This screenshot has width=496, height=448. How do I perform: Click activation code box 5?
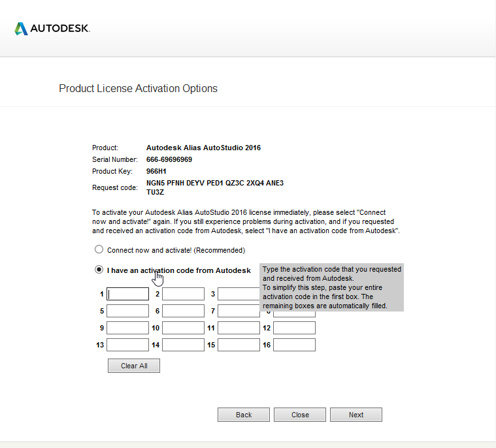click(x=128, y=311)
